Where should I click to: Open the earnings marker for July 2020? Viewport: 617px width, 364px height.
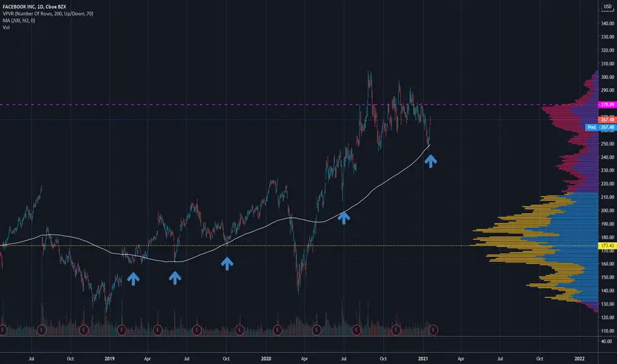(x=356, y=330)
